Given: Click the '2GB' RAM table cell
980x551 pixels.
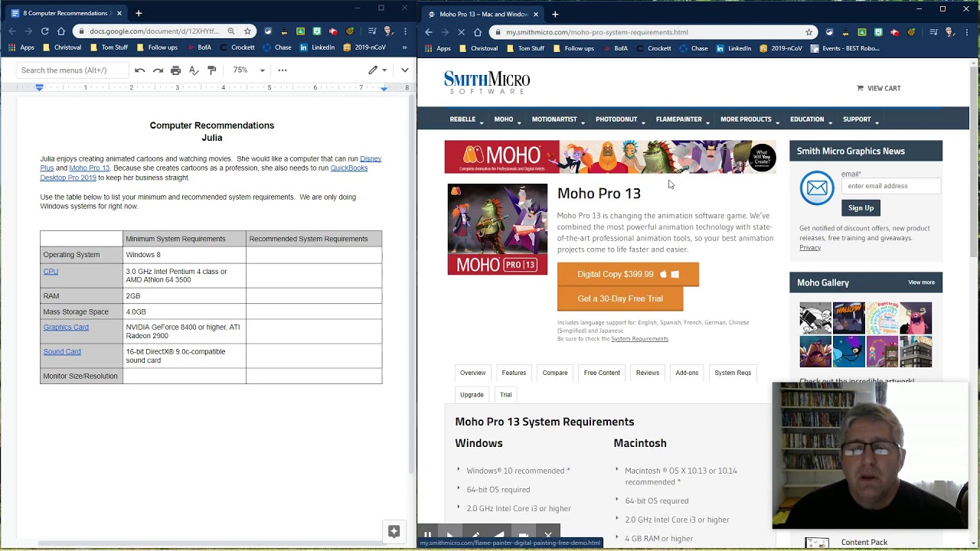Looking at the screenshot, I should [x=185, y=295].
